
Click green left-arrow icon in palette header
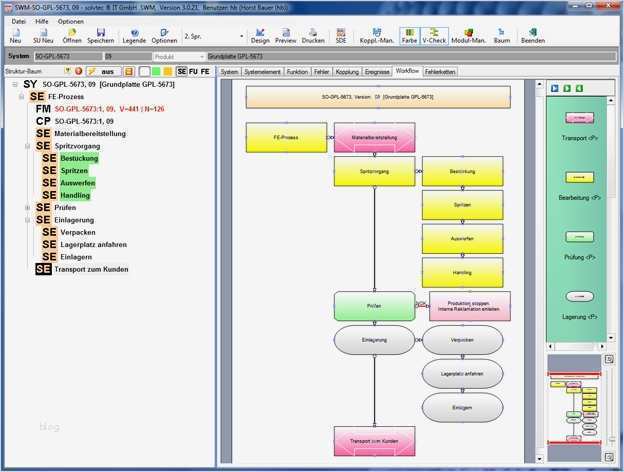(x=579, y=88)
